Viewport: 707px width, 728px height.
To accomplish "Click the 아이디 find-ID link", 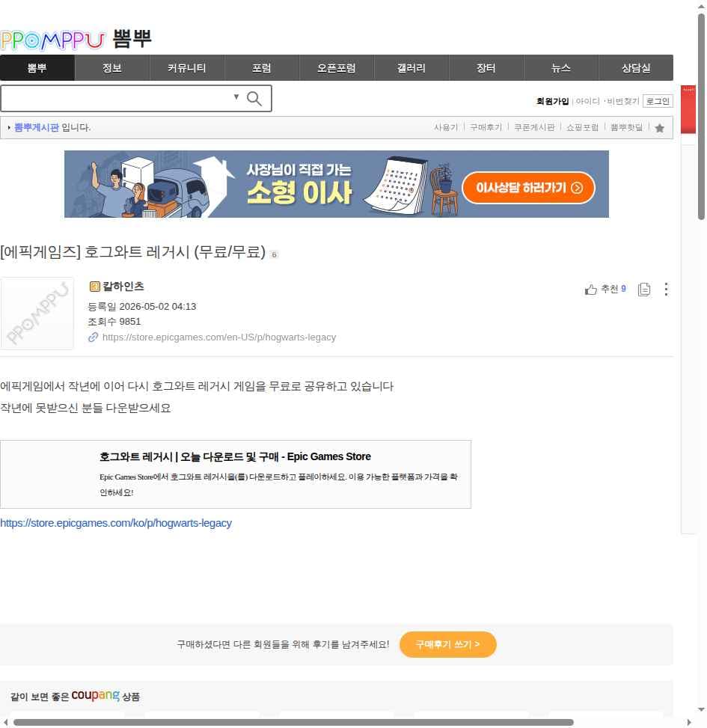I will 588,101.
